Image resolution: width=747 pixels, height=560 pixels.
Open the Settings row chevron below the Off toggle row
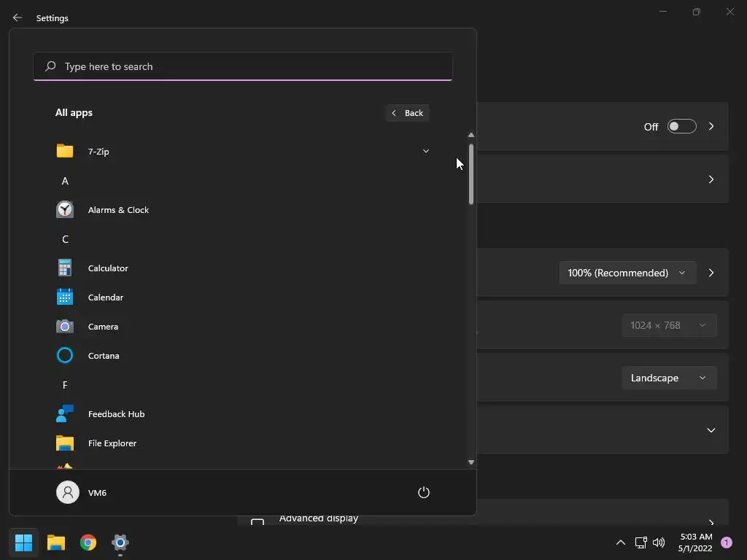tap(711, 179)
